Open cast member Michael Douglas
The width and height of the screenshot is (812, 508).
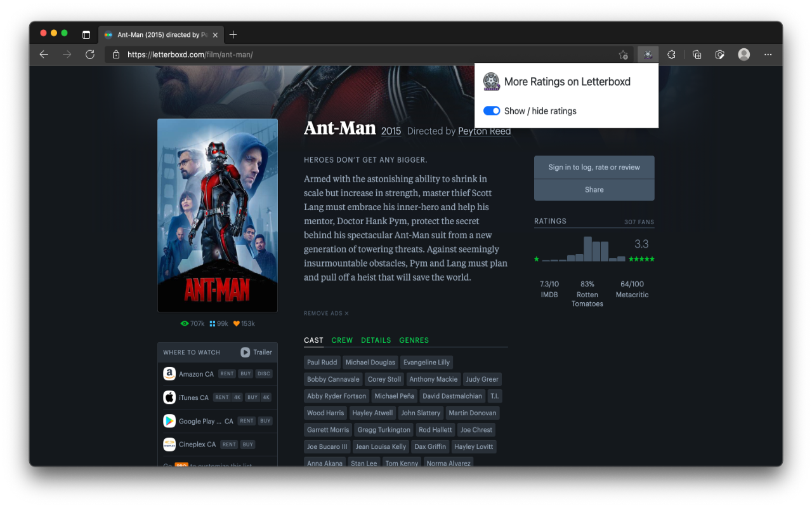click(x=370, y=363)
